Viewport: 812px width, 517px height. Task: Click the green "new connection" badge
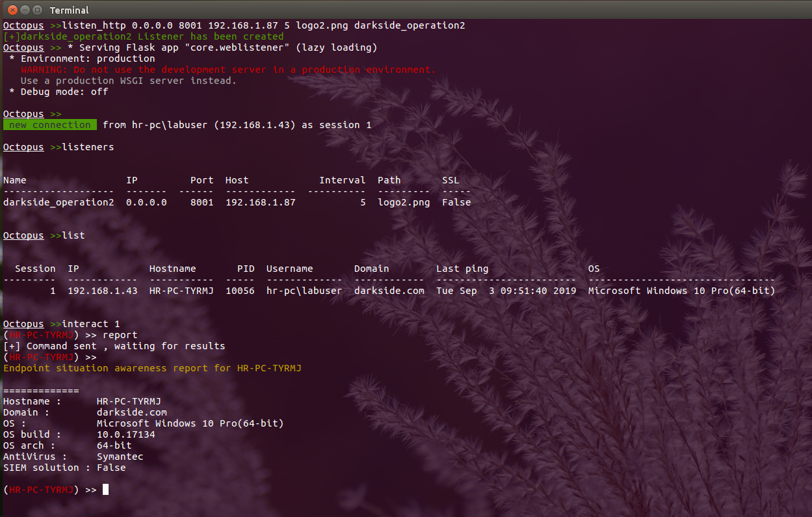[50, 125]
